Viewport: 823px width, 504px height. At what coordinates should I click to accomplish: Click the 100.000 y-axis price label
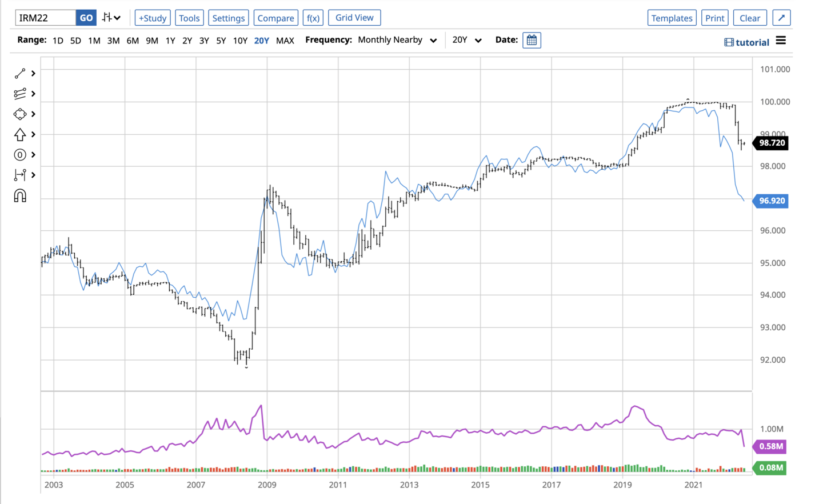pos(775,102)
